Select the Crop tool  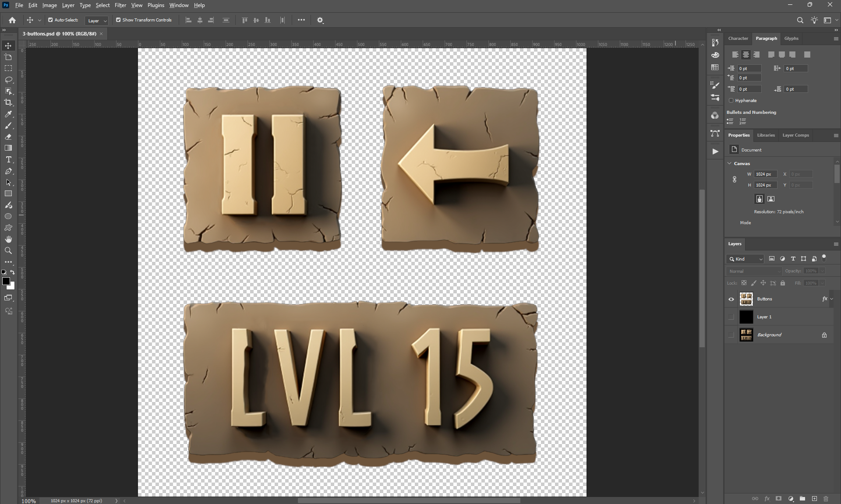coord(8,102)
